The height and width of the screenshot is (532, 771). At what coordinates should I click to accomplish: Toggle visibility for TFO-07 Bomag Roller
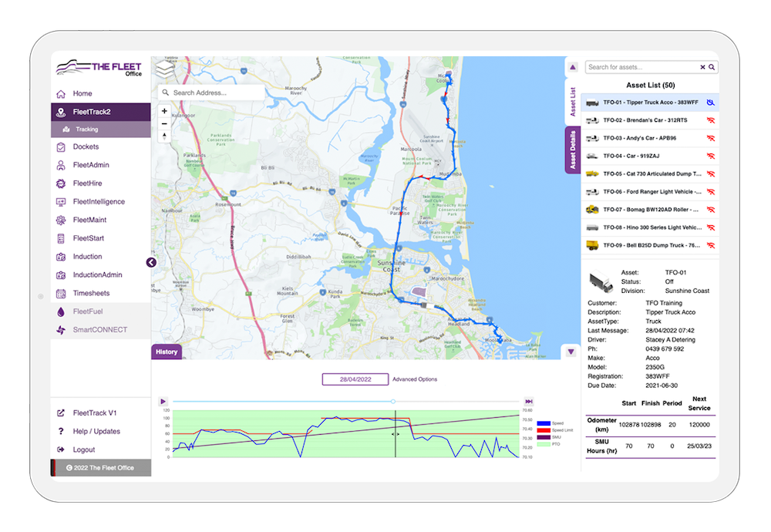[x=711, y=210]
